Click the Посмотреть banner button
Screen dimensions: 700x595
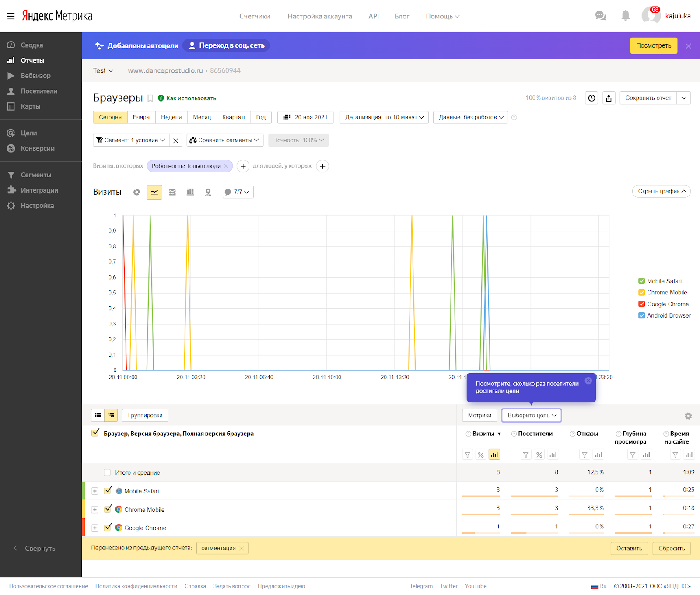pos(654,46)
